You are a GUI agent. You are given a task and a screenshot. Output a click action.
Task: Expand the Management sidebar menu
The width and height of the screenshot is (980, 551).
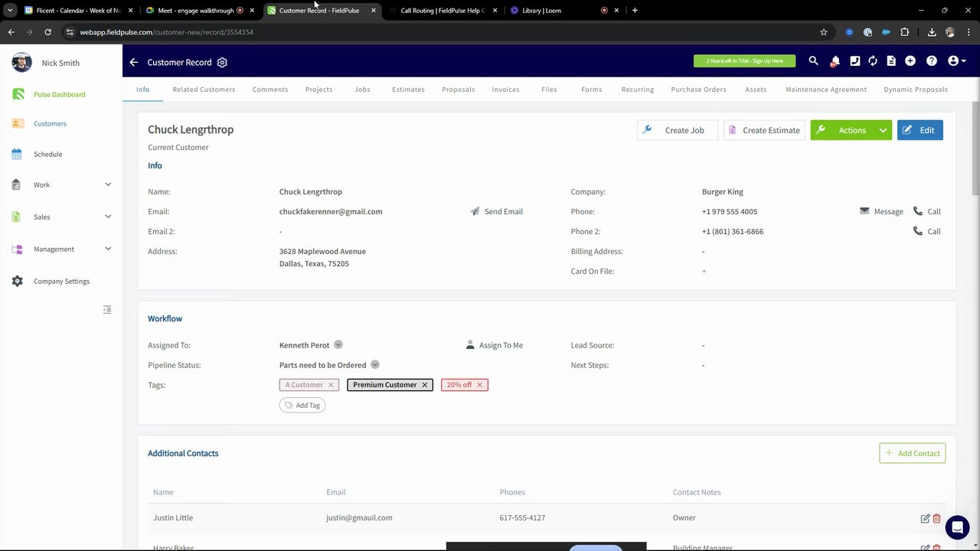pos(108,249)
